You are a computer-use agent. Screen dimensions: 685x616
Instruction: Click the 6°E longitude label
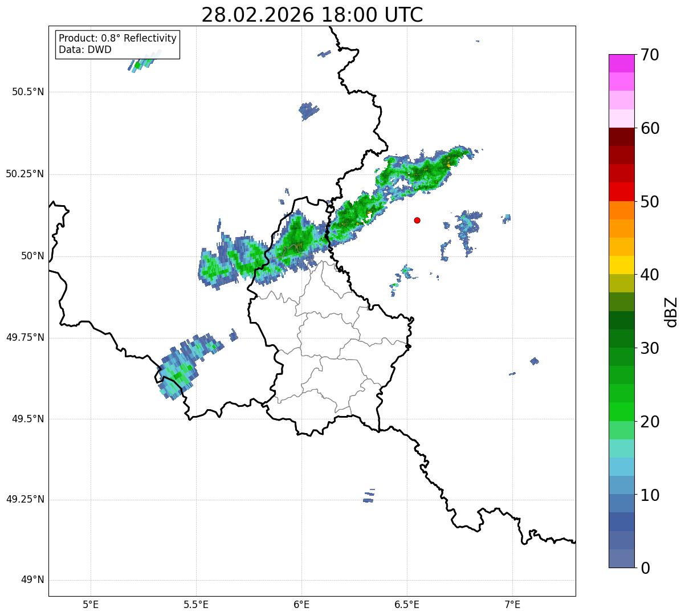point(301,604)
